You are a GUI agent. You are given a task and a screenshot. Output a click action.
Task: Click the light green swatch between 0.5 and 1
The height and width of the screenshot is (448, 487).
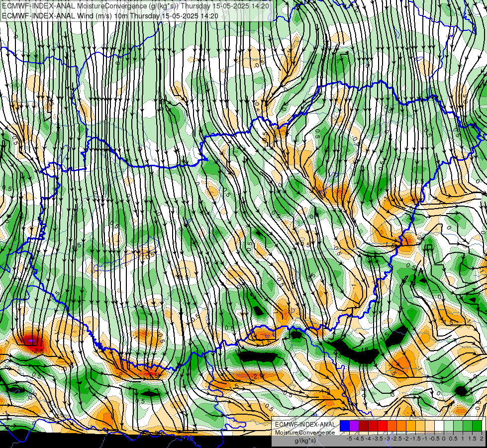458,426
